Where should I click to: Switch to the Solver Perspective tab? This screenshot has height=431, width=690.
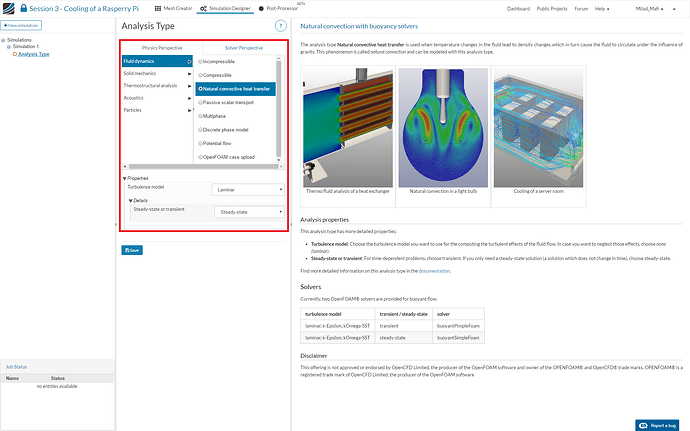[x=244, y=48]
